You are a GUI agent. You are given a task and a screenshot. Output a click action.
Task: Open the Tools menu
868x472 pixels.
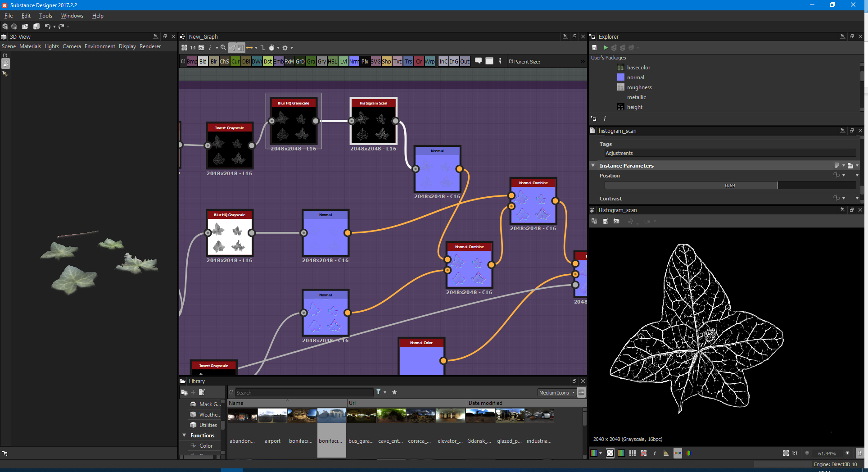click(x=45, y=16)
